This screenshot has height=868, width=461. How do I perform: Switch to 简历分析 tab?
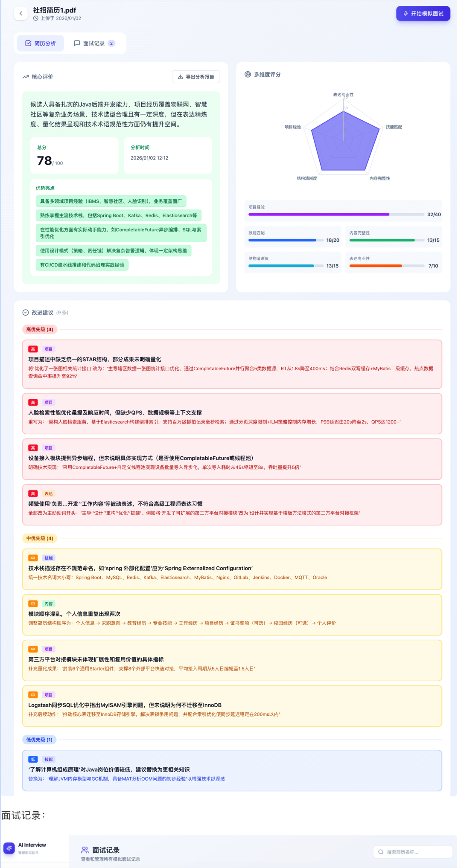coord(41,43)
